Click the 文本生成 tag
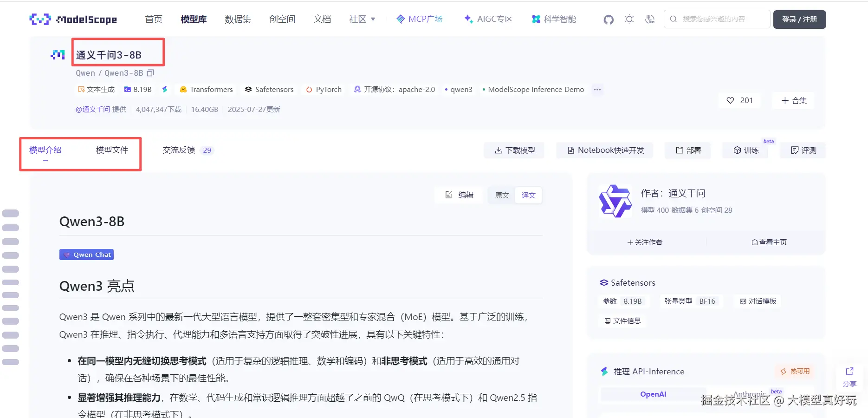 tap(96, 89)
